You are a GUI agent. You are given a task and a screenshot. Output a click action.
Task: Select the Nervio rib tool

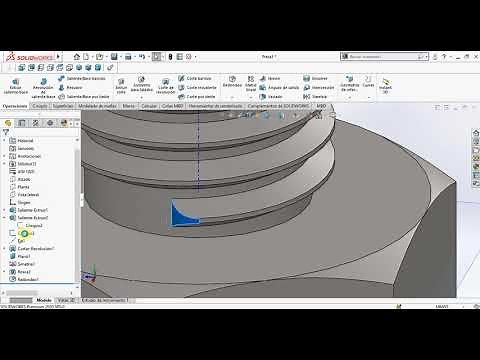pyautogui.click(x=270, y=78)
